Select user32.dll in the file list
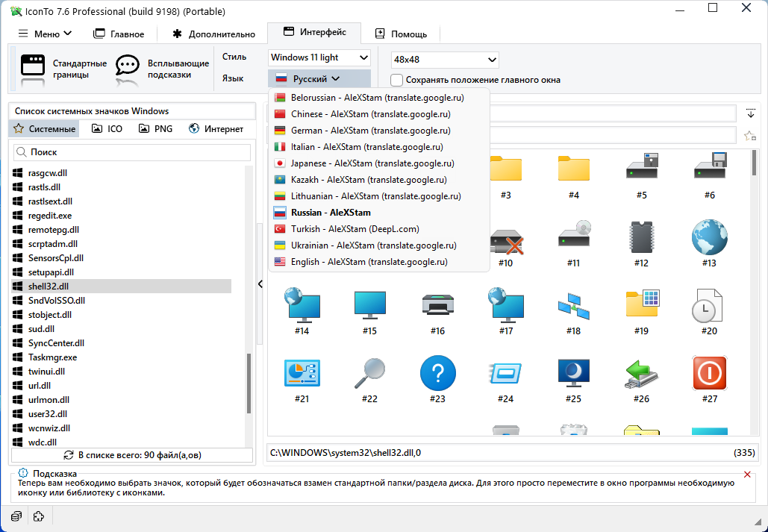Screen dimensions: 768x532 click(x=122, y=414)
